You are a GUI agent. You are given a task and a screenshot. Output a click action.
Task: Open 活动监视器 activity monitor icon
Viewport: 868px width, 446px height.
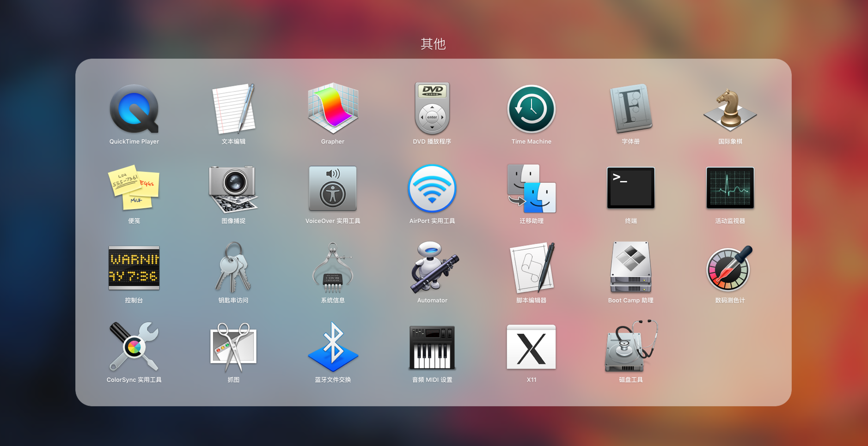(730, 188)
